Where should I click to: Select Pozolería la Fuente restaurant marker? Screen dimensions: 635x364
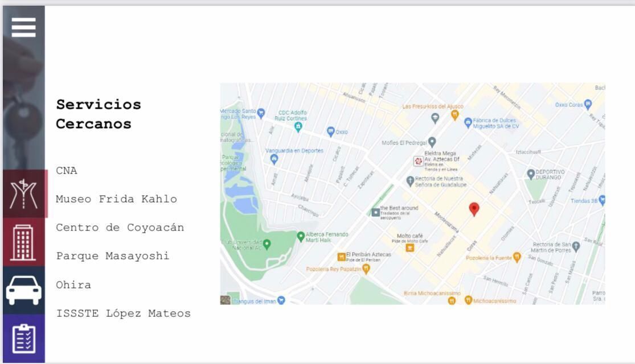point(517,257)
